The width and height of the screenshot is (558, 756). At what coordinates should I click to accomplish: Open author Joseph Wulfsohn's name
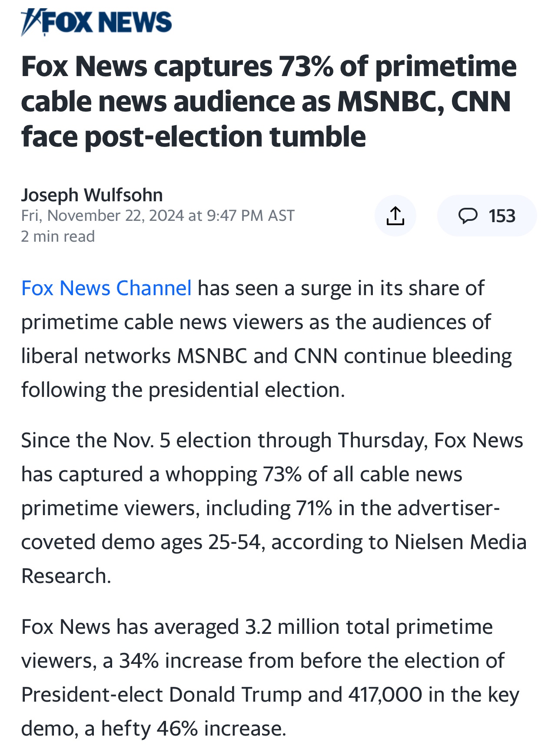(x=92, y=195)
